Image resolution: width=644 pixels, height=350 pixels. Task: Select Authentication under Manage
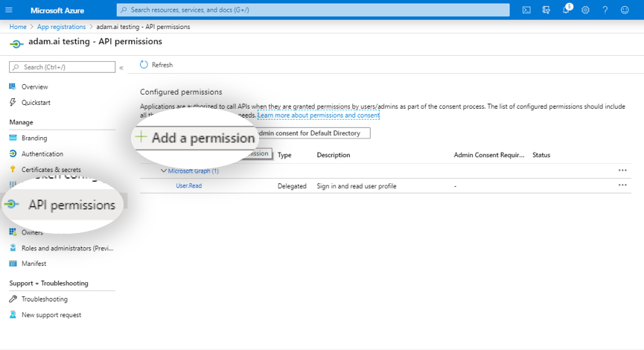pyautogui.click(x=42, y=153)
